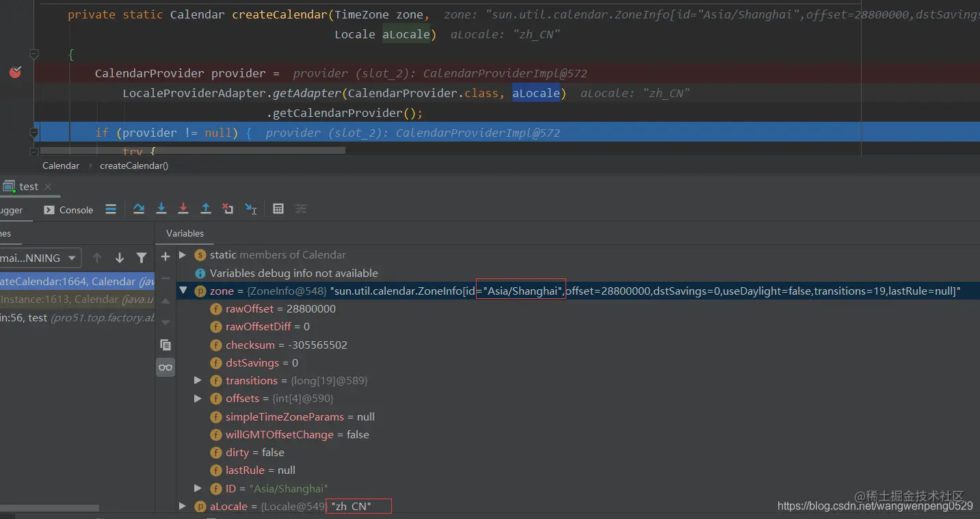Click the Step Into debugger icon
This screenshot has width=980, height=519.
161,209
